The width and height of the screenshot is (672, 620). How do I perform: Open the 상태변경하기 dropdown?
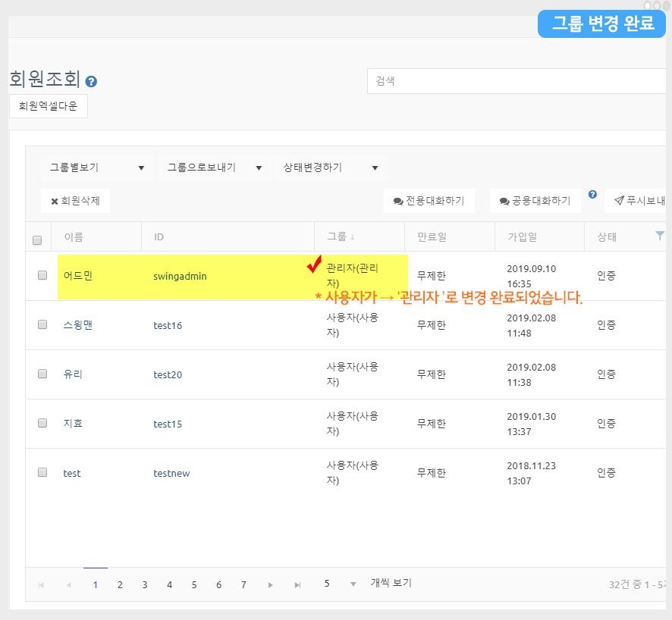330,168
